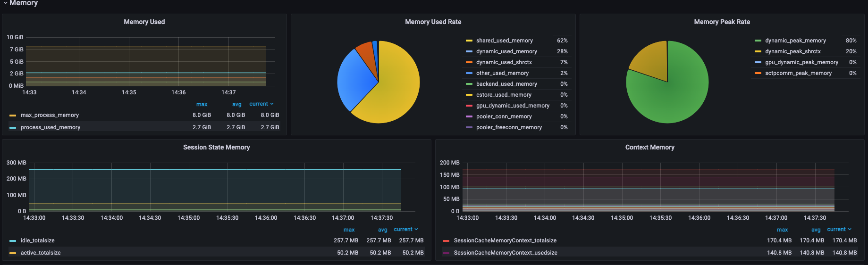Image resolution: width=868 pixels, height=265 pixels.
Task: Select backend_used_memory legend label
Action: [x=506, y=84]
